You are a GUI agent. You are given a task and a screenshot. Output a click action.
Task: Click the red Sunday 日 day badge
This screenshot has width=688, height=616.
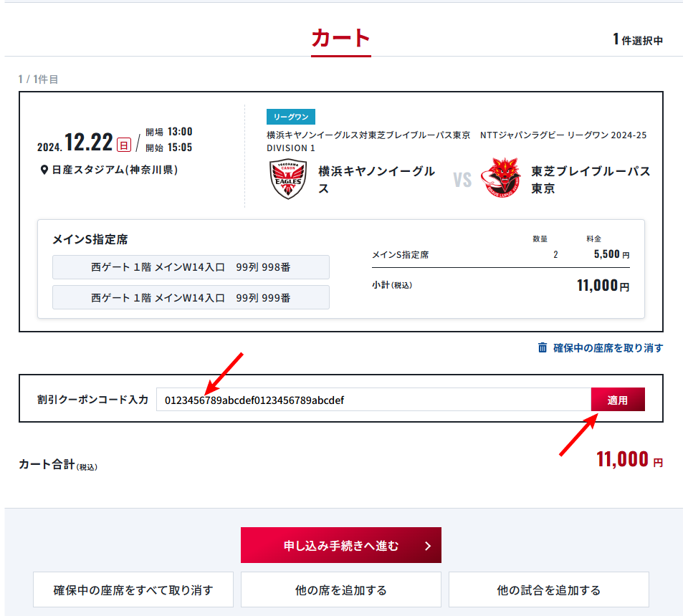coord(124,145)
